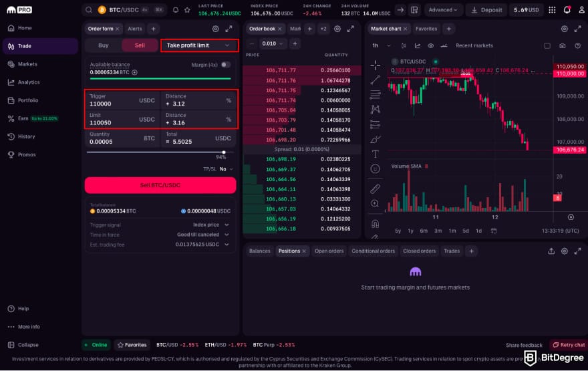Toggle the eye visibility icon in chart toolbar
This screenshot has height=371, width=588.
[430, 45]
